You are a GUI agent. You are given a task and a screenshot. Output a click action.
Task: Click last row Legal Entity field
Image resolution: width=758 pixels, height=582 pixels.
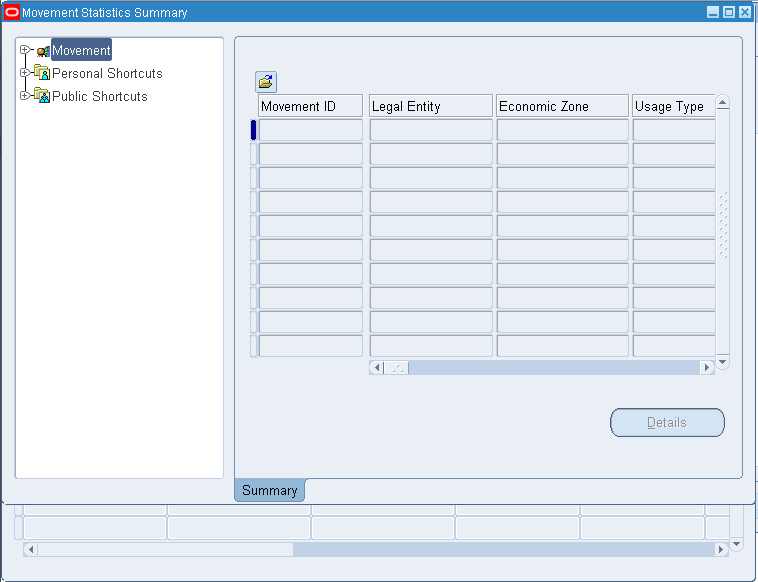[431, 346]
